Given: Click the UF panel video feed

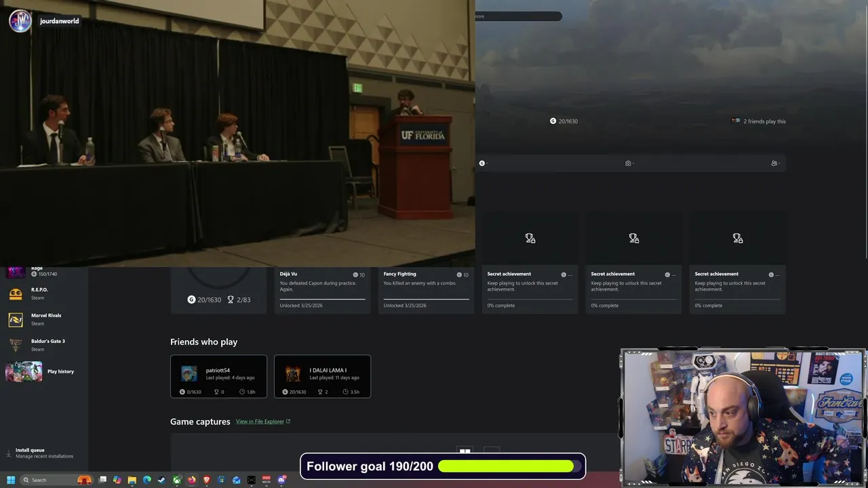Looking at the screenshot, I should [237, 134].
